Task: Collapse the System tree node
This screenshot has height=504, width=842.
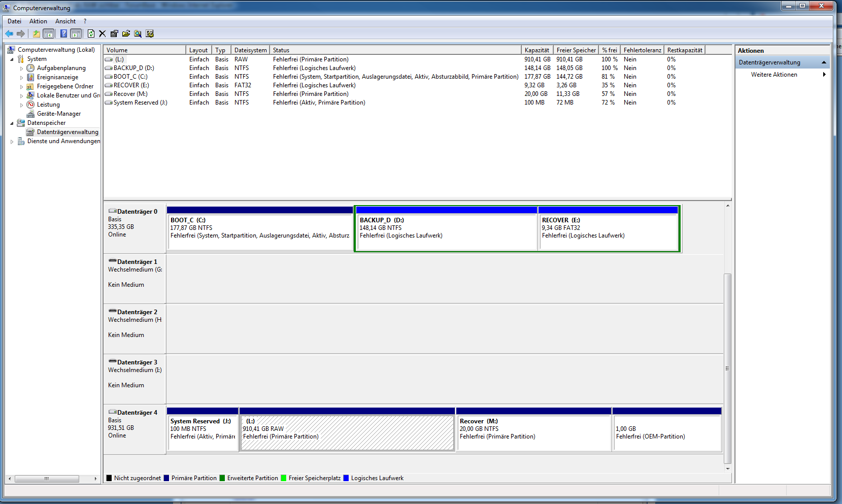Action: coord(12,59)
